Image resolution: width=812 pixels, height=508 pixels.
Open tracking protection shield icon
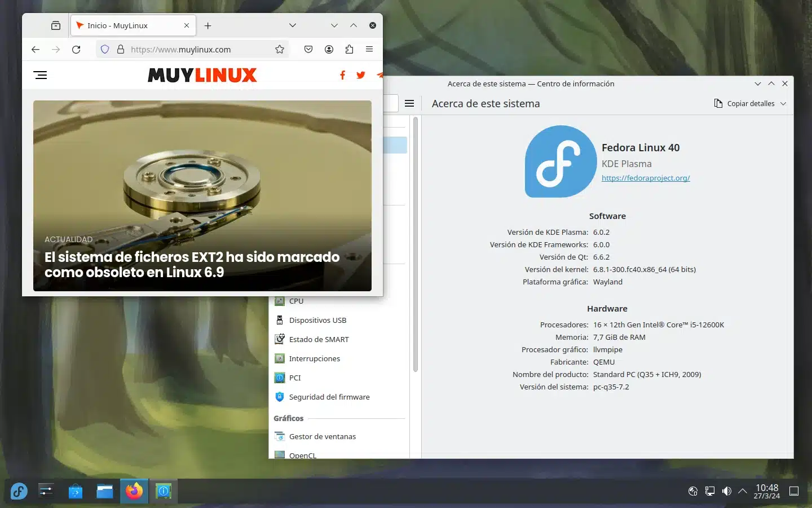[105, 50]
